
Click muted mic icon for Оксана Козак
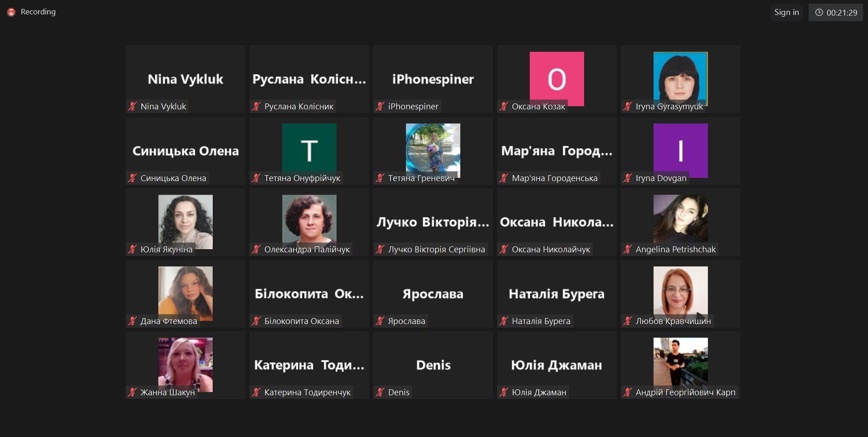point(503,106)
